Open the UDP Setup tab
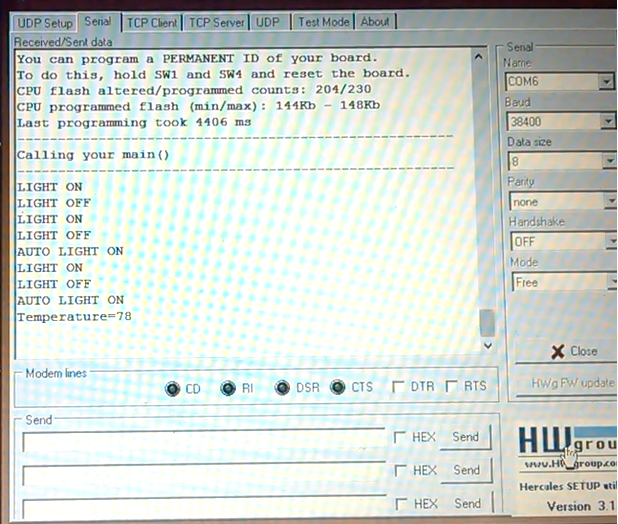618x524 pixels. coord(45,22)
